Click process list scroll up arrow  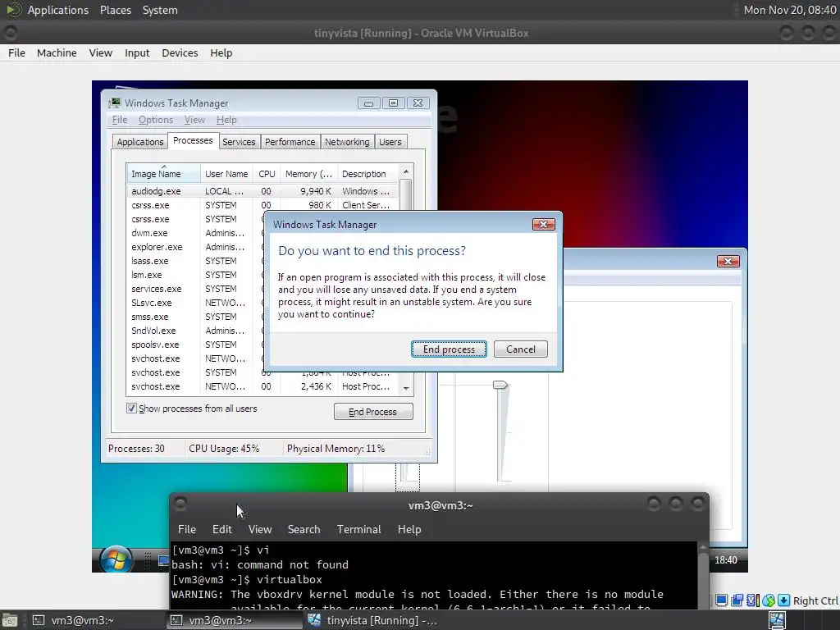(x=406, y=171)
